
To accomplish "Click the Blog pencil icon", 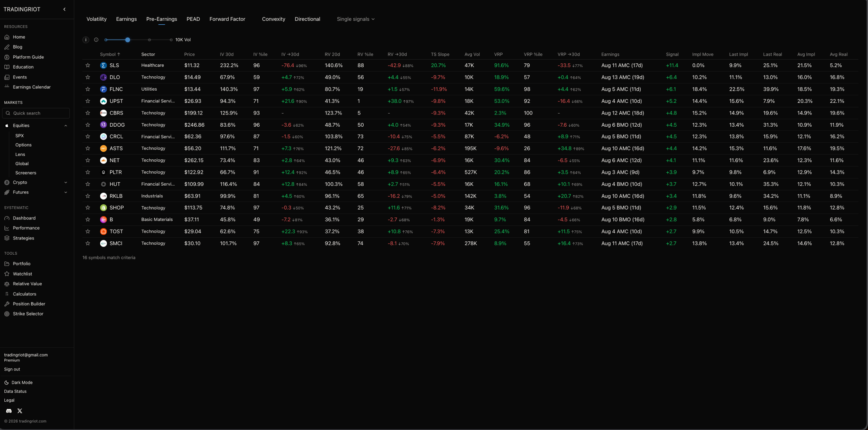I will [x=7, y=47].
